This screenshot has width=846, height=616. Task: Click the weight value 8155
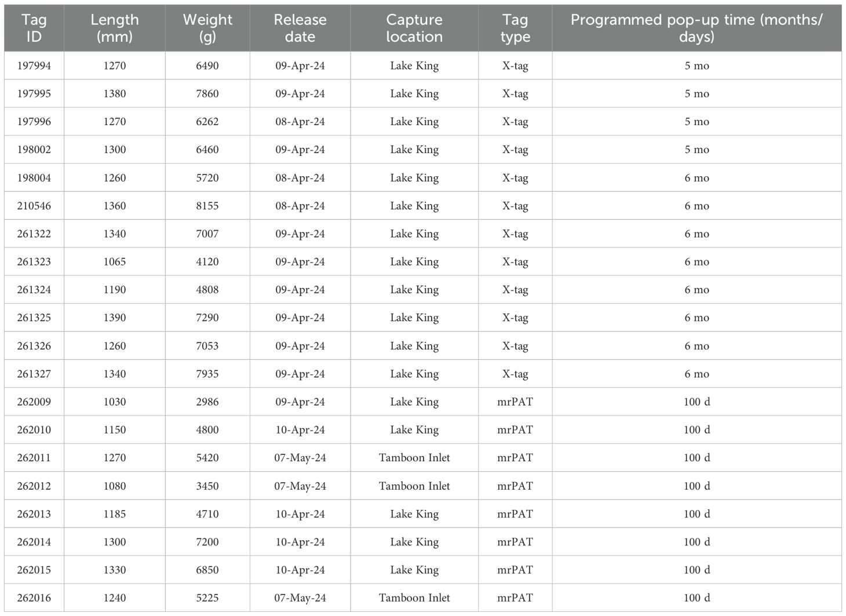(x=207, y=206)
